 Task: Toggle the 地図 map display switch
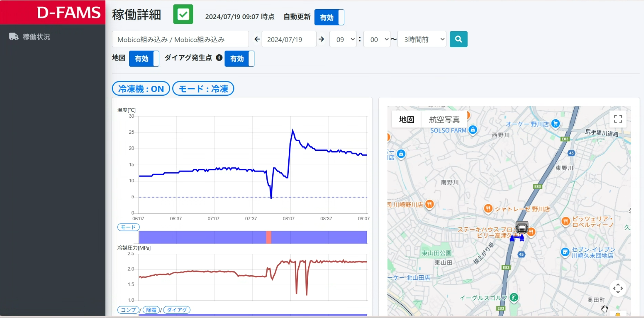pos(144,59)
